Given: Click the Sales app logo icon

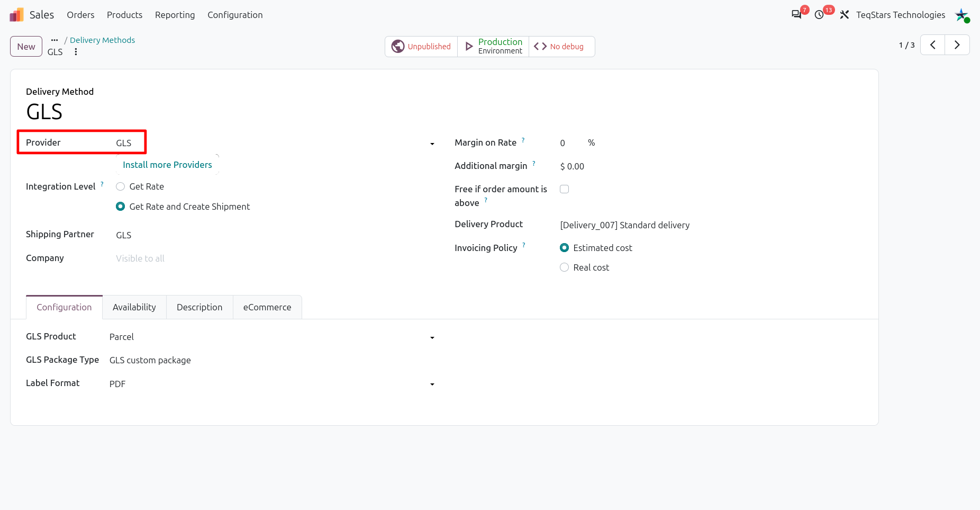Looking at the screenshot, I should click(x=16, y=15).
